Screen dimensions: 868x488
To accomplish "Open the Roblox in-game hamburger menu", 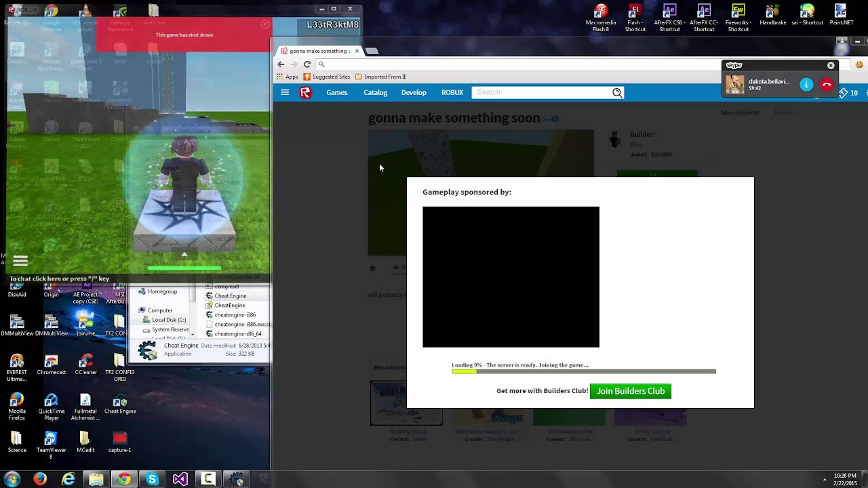I will [x=20, y=261].
